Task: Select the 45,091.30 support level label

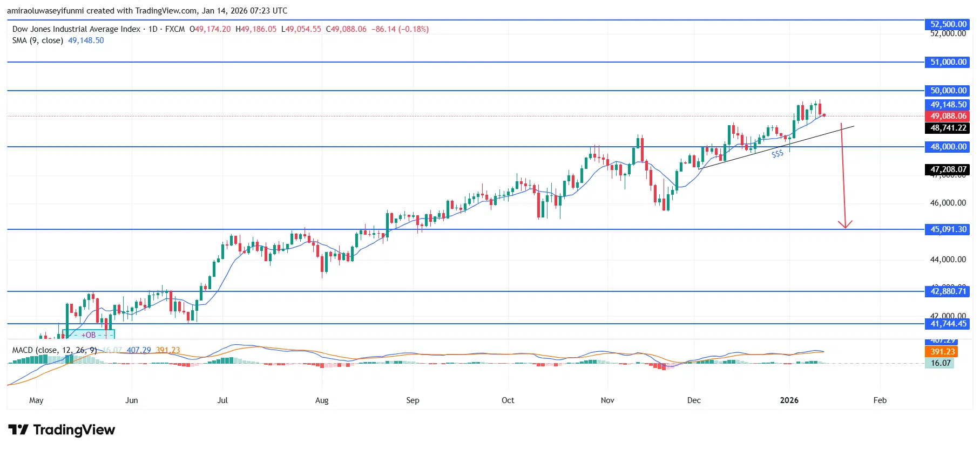Action: tap(948, 229)
